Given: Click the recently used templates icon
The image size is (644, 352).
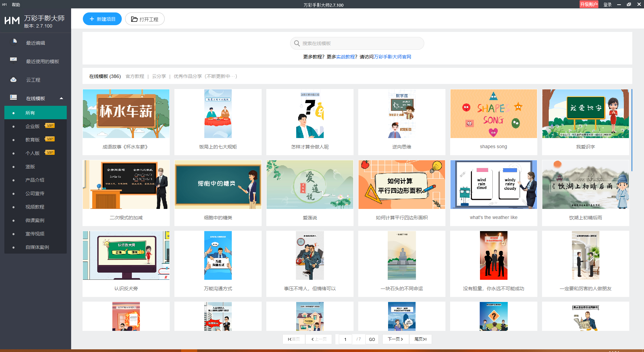Looking at the screenshot, I should 13,60.
